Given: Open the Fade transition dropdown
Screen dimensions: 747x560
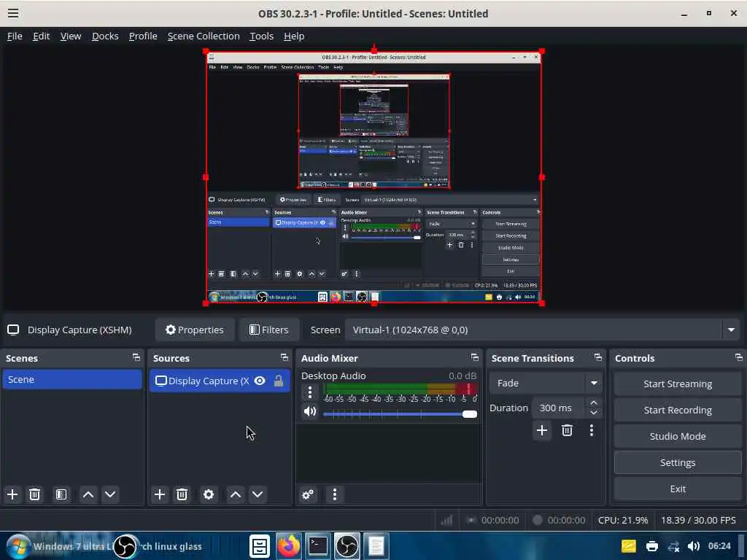Looking at the screenshot, I should pyautogui.click(x=545, y=383).
